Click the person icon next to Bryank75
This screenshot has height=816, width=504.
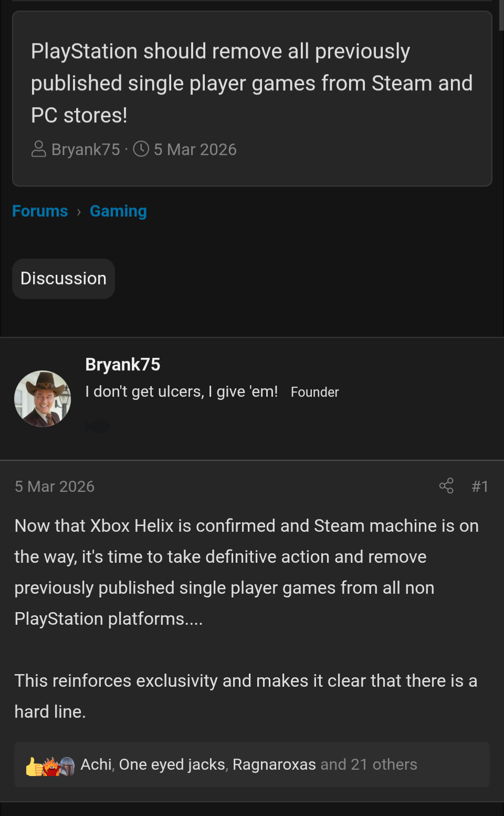pyautogui.click(x=37, y=149)
